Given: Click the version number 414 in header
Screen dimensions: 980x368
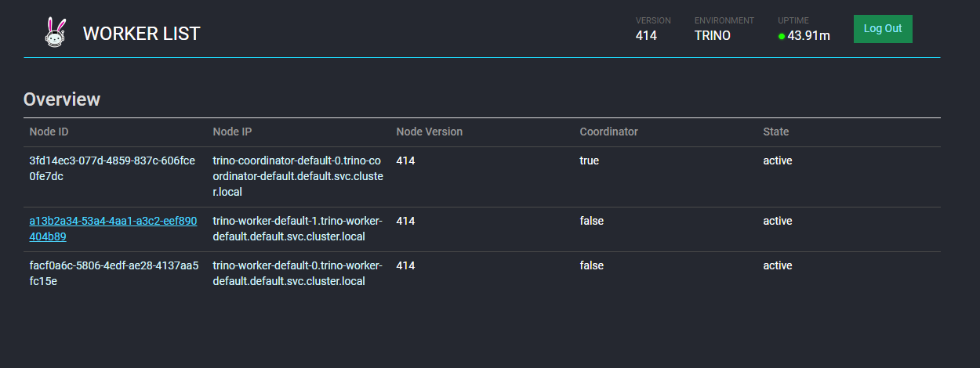Looking at the screenshot, I should (x=646, y=35).
